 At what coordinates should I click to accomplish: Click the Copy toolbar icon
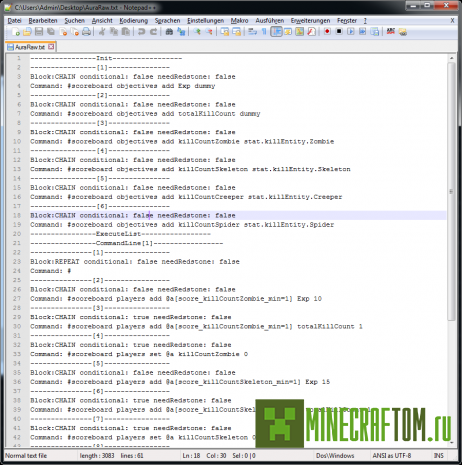pyautogui.click(x=114, y=32)
